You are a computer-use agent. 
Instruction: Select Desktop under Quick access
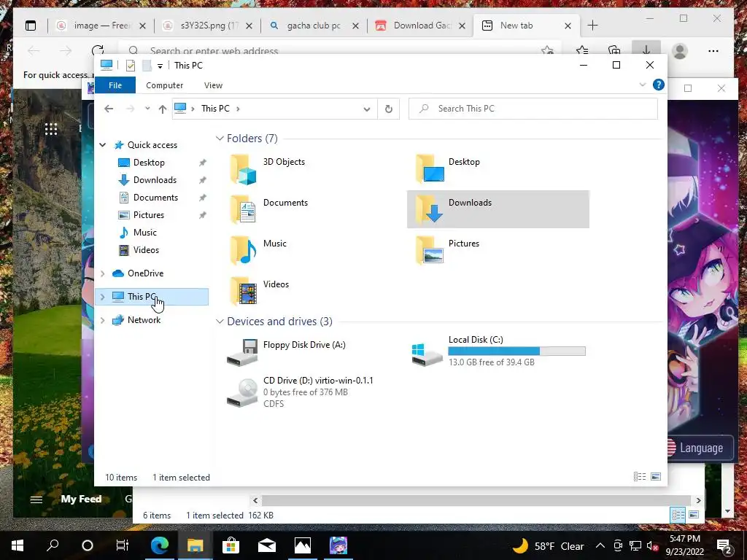pyautogui.click(x=149, y=163)
